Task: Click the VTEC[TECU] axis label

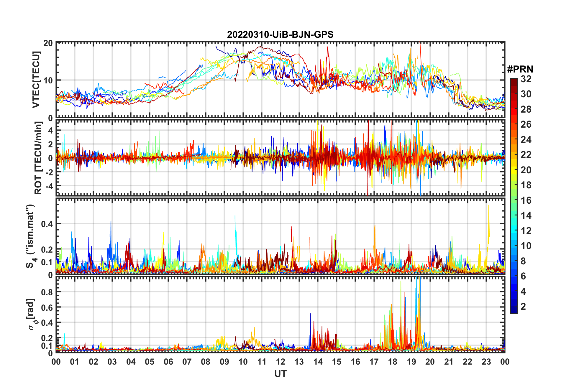Action: click(36, 80)
